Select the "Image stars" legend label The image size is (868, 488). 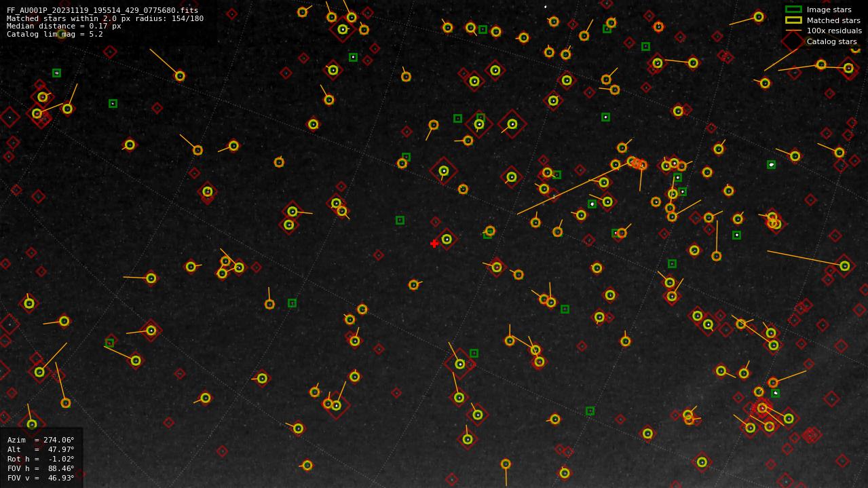point(829,10)
